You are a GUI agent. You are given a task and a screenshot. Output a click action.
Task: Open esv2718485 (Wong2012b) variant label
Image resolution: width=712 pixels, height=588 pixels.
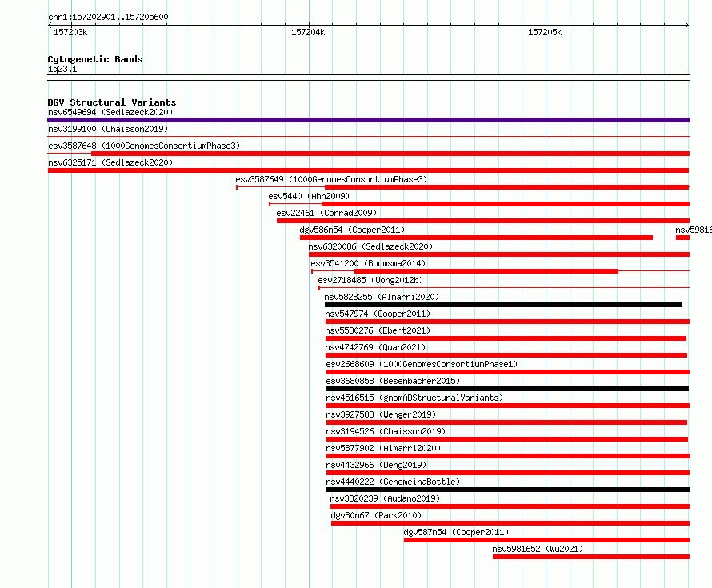point(370,280)
